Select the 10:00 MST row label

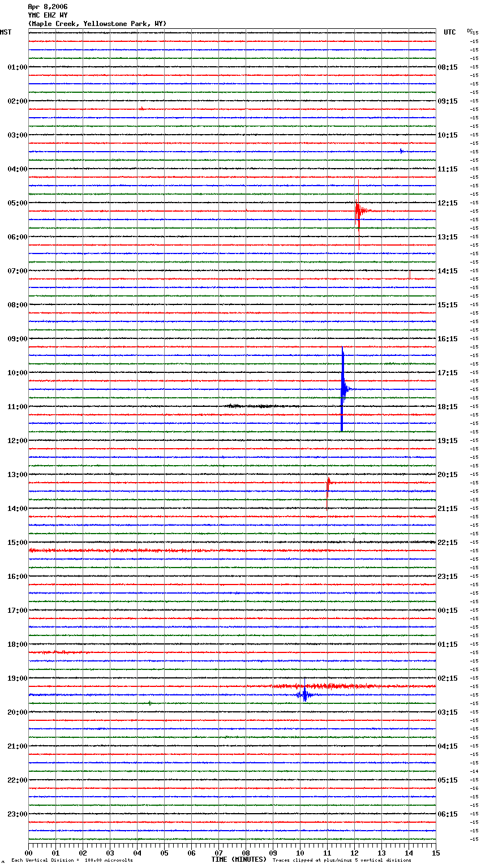17,372
